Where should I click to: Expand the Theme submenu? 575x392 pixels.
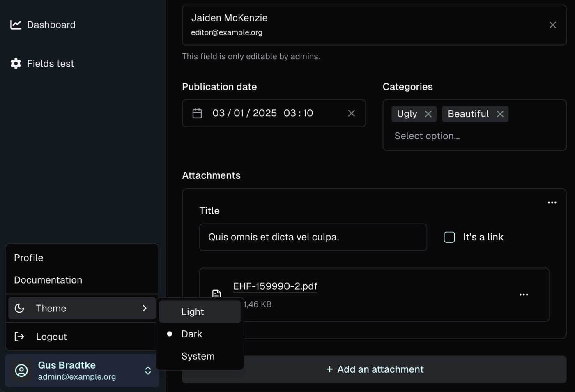tap(82, 308)
